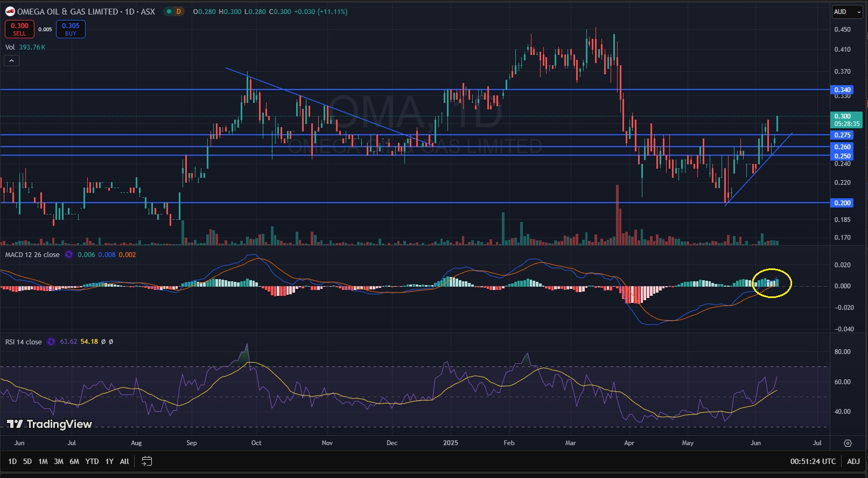The width and height of the screenshot is (868, 478).
Task: Select the 0.250 horizontal line price label
Action: click(x=842, y=156)
